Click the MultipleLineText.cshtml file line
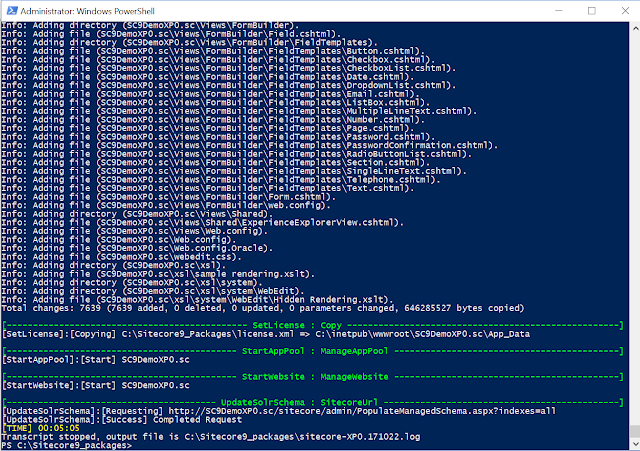Viewport: 640px width, 451px height. click(239, 111)
